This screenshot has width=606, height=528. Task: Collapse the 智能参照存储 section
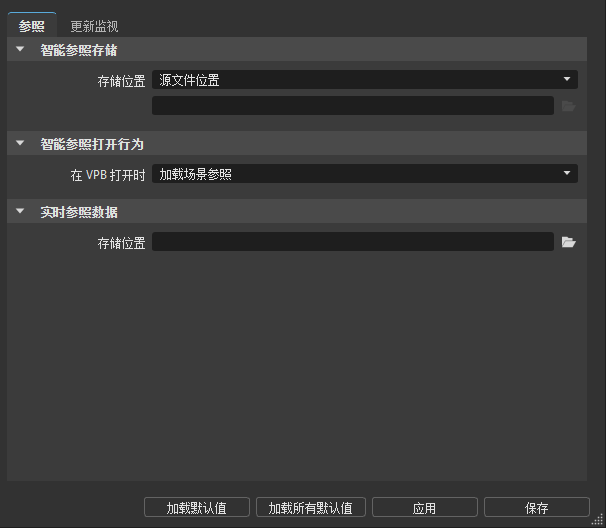pos(20,49)
